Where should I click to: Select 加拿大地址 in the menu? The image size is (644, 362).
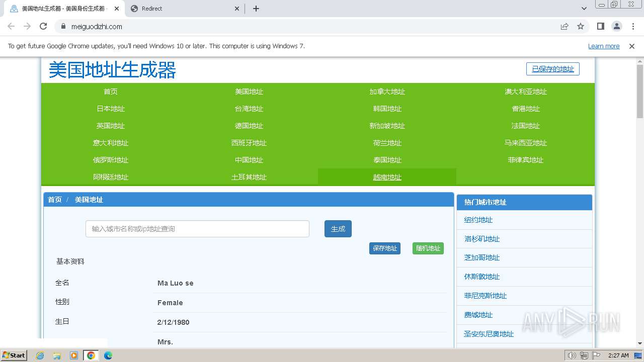tap(387, 92)
